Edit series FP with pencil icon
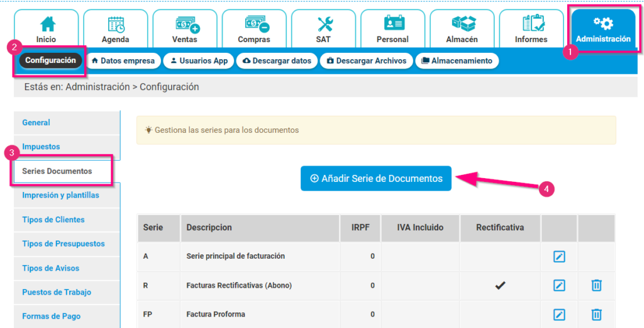Image resolution: width=644 pixels, height=328 pixels. tap(559, 314)
